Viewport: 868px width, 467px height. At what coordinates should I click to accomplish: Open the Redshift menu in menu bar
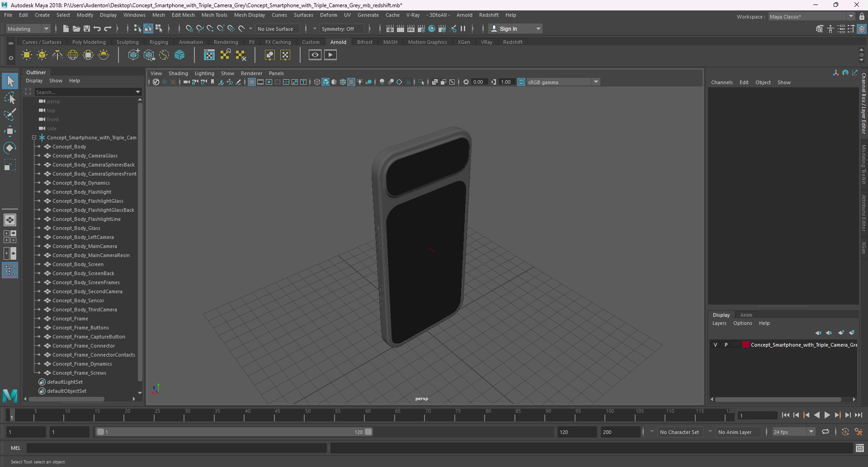tap(489, 15)
